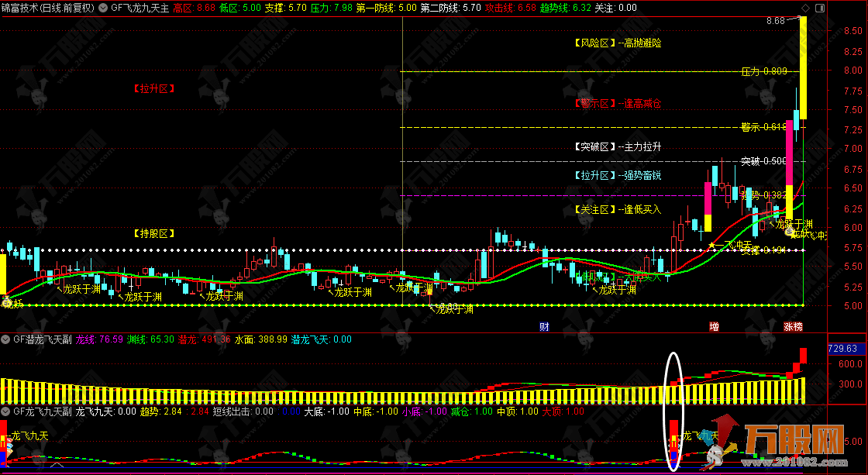Click the 8.68 high price label
Viewport: 868px width, 475px height.
click(775, 22)
